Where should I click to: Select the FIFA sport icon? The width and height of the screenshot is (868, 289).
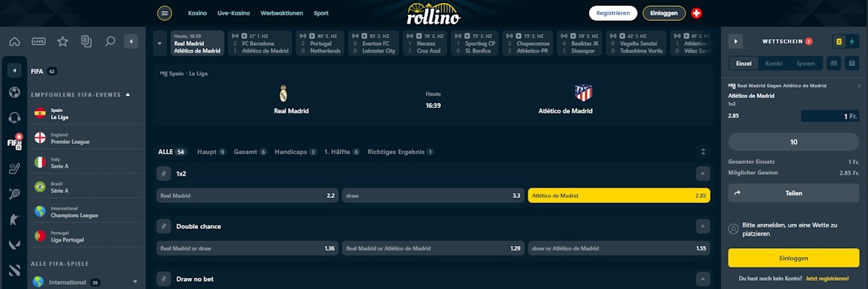[14, 142]
